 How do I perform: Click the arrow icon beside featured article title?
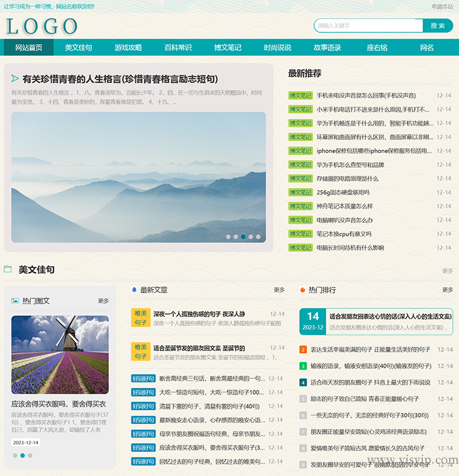point(15,79)
